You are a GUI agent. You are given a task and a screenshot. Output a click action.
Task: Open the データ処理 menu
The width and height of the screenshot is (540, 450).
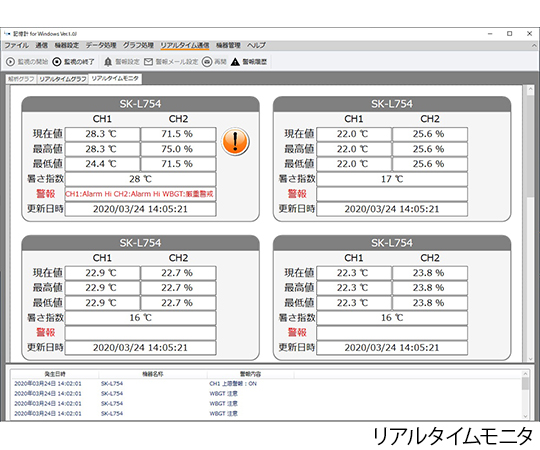click(x=101, y=45)
